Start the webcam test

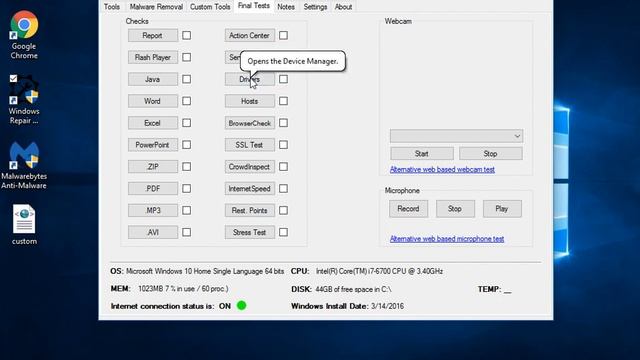tap(422, 153)
